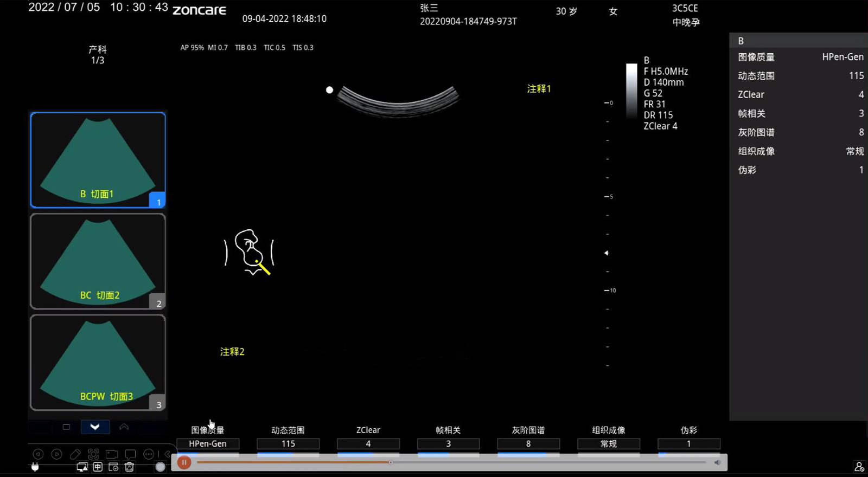Select the BC 切面2 thumbnail

[98, 261]
